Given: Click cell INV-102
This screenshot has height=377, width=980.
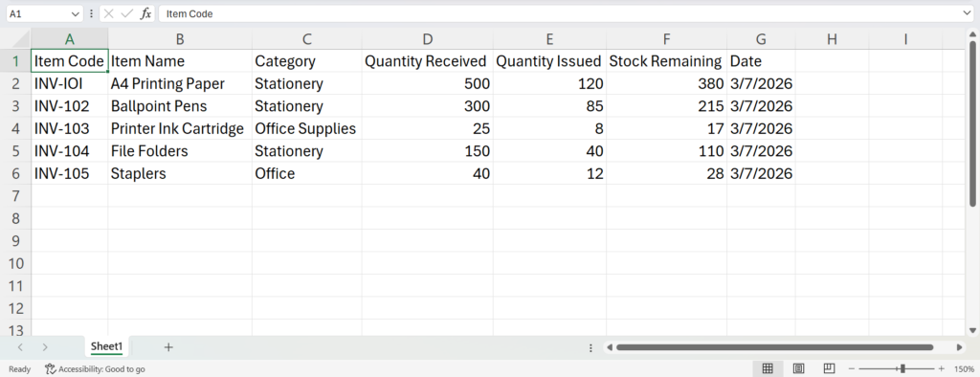Looking at the screenshot, I should click(x=69, y=106).
